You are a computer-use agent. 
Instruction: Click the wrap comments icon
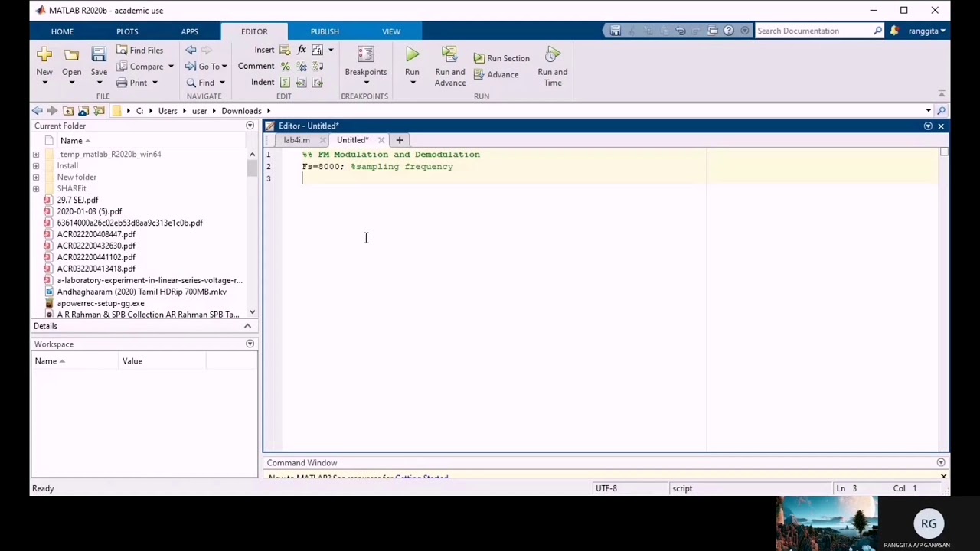318,67
